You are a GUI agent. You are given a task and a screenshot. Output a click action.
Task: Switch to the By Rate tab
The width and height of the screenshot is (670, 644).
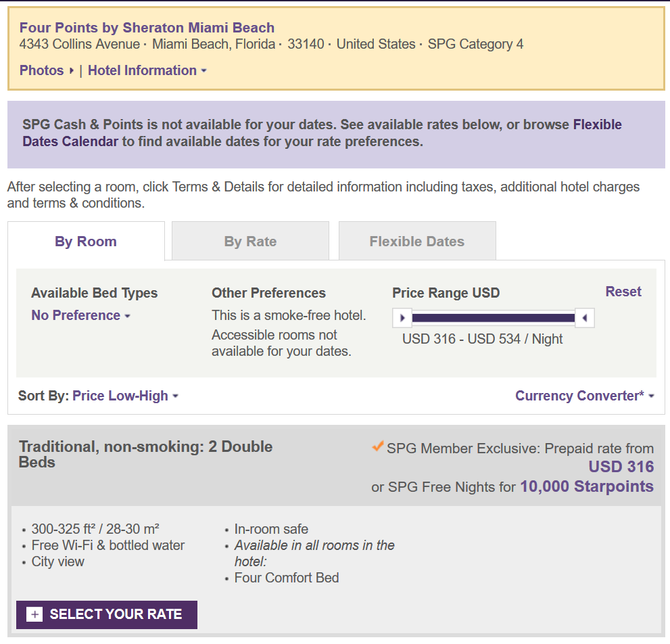250,241
